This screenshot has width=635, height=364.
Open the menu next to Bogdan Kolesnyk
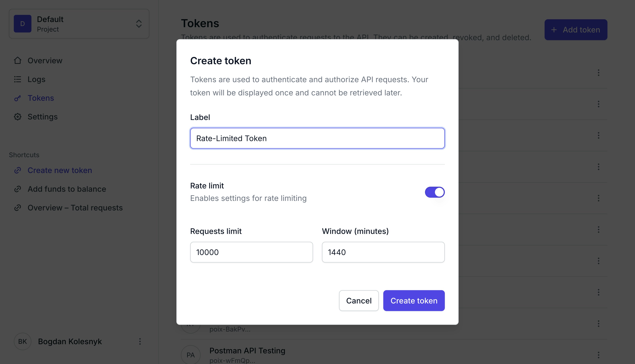(140, 341)
